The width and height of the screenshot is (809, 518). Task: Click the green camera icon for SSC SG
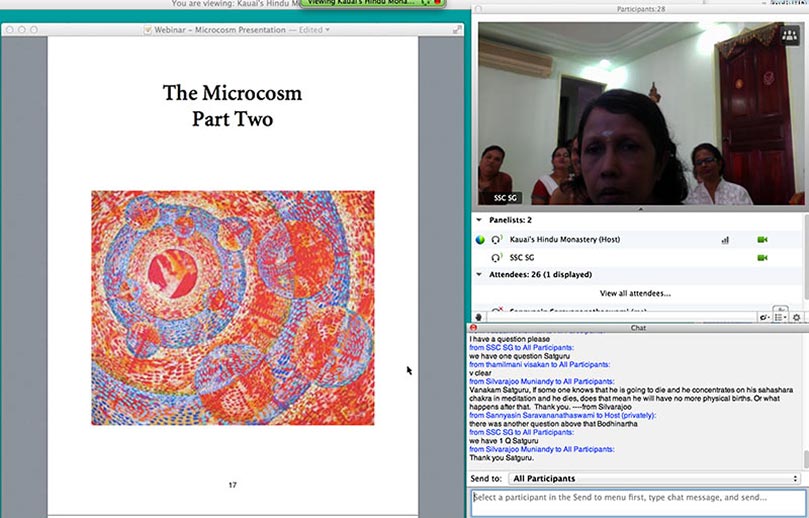(762, 258)
